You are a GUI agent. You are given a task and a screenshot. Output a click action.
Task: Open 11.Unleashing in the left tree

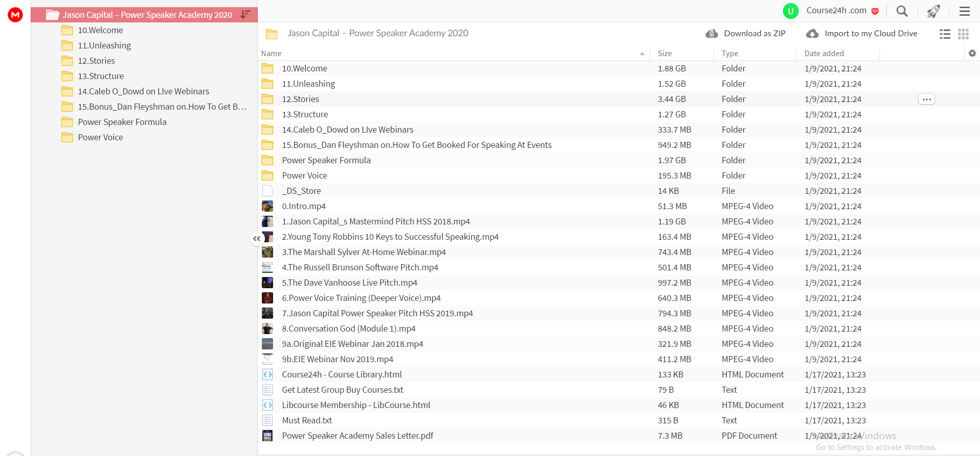click(104, 45)
